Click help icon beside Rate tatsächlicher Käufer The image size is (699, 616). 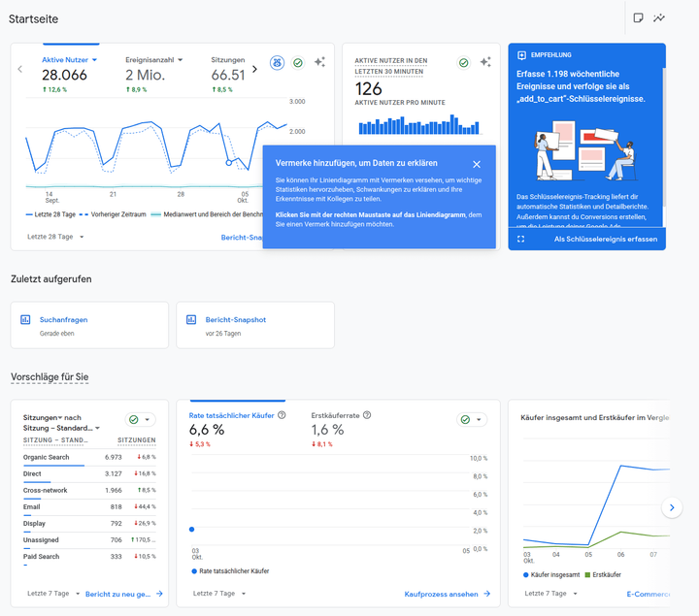tap(282, 415)
